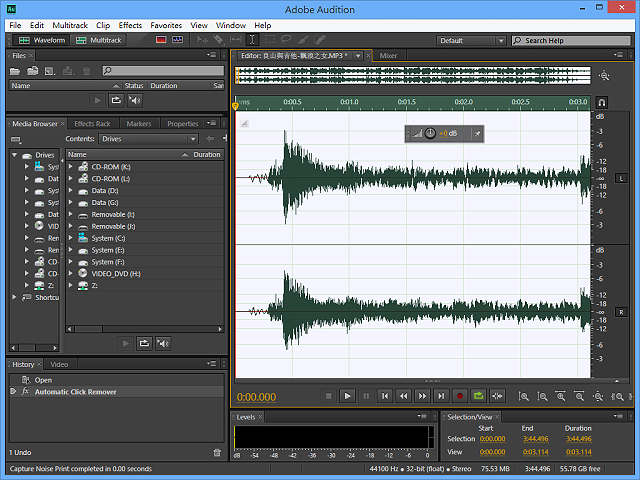
Task: Switch to Waveform editor view
Action: tap(42, 40)
